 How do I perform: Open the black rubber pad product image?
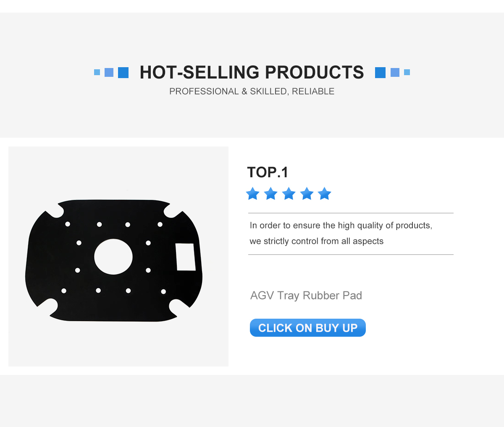tap(114, 260)
